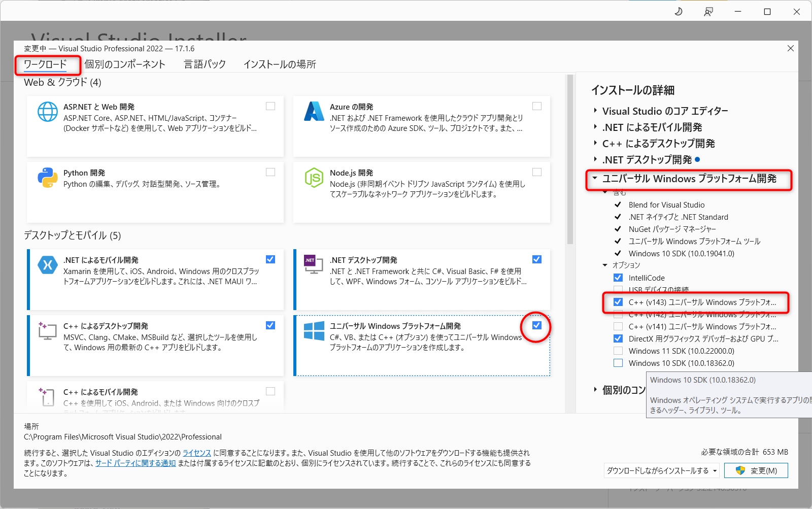Open the インストールの場所 tab
The image size is (812, 509).
click(280, 64)
